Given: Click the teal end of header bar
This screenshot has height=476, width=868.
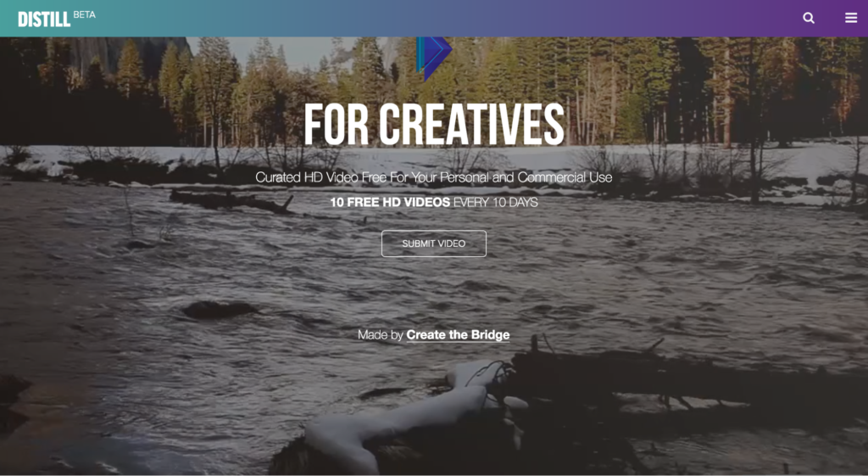Looking at the screenshot, I should pos(166,19).
